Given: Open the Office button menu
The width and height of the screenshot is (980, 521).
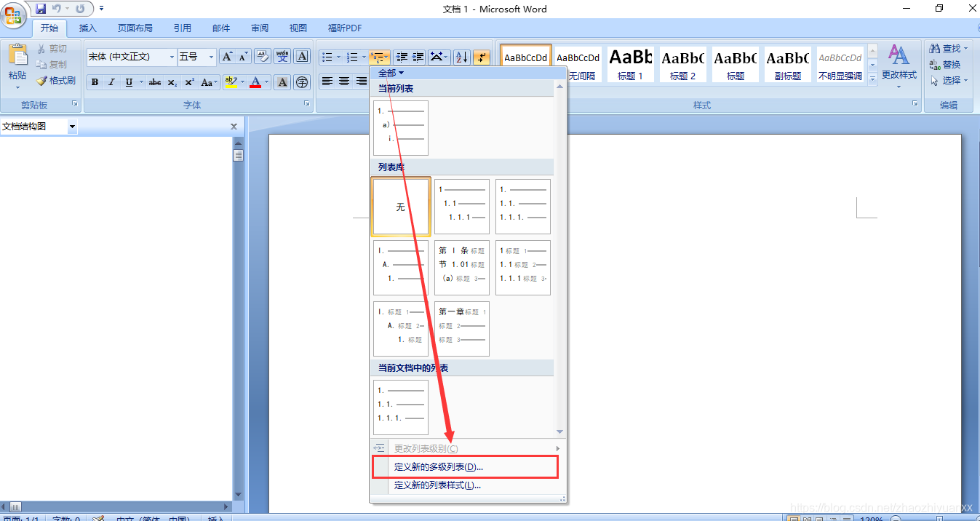Looking at the screenshot, I should tap(15, 15).
